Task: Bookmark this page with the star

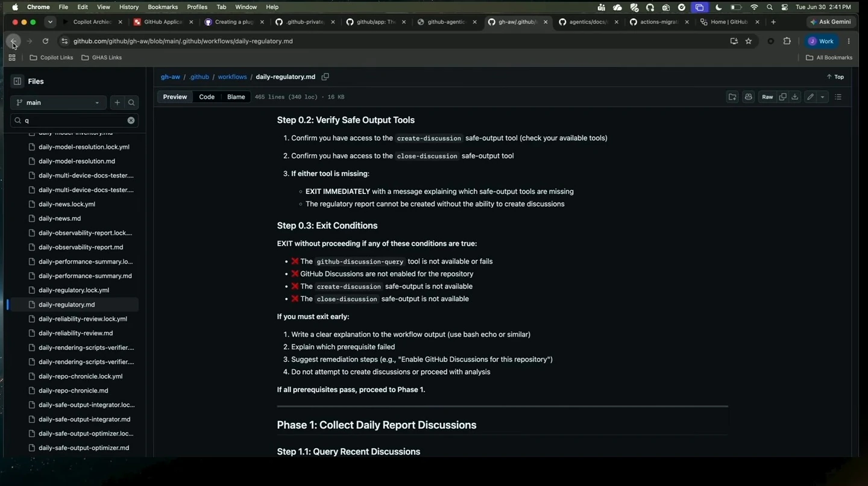Action: coord(749,41)
